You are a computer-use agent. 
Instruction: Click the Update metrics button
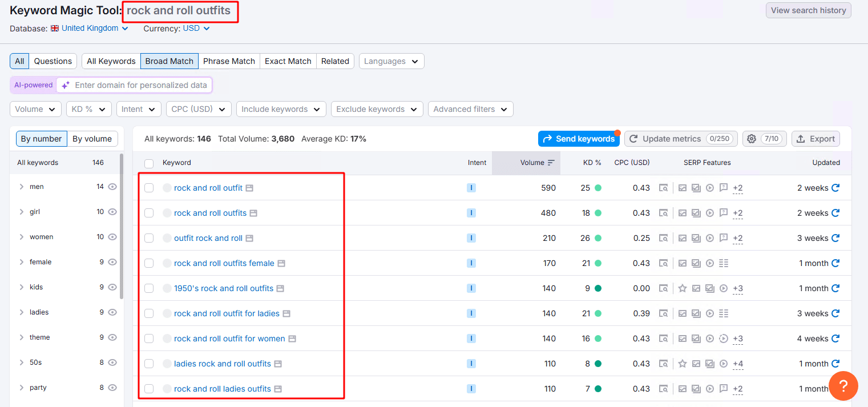coord(681,139)
